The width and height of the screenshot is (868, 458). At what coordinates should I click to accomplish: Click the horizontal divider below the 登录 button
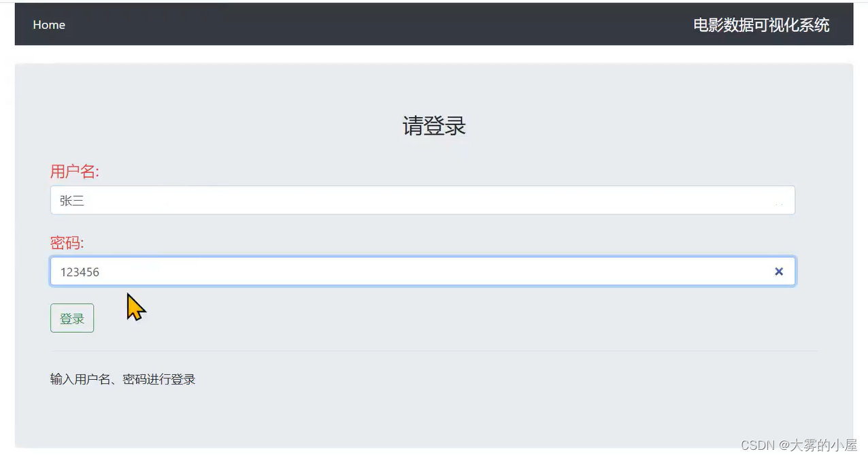(x=434, y=351)
